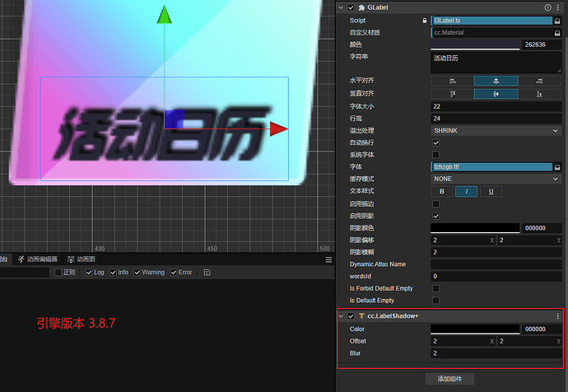Check Is Default Empty

coord(435,301)
